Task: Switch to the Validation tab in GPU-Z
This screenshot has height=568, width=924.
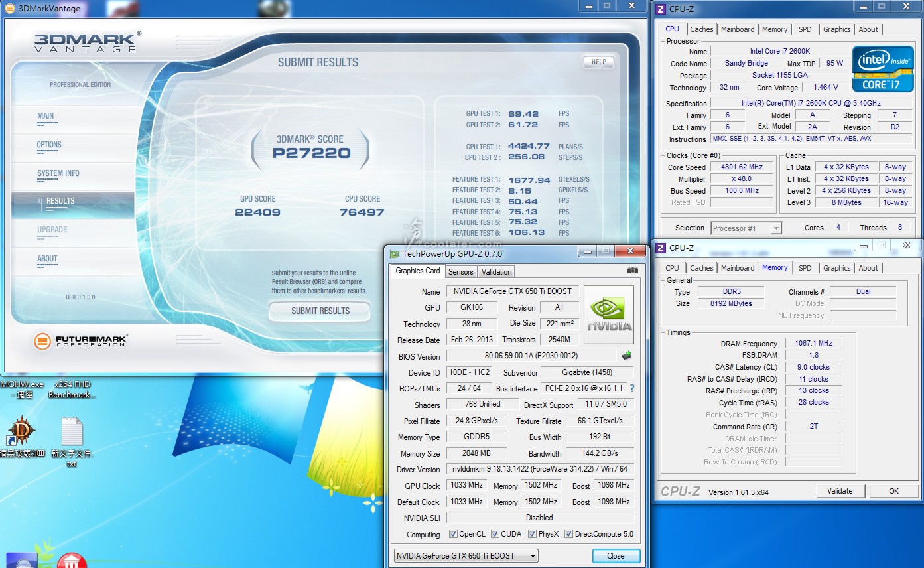Action: (x=496, y=272)
